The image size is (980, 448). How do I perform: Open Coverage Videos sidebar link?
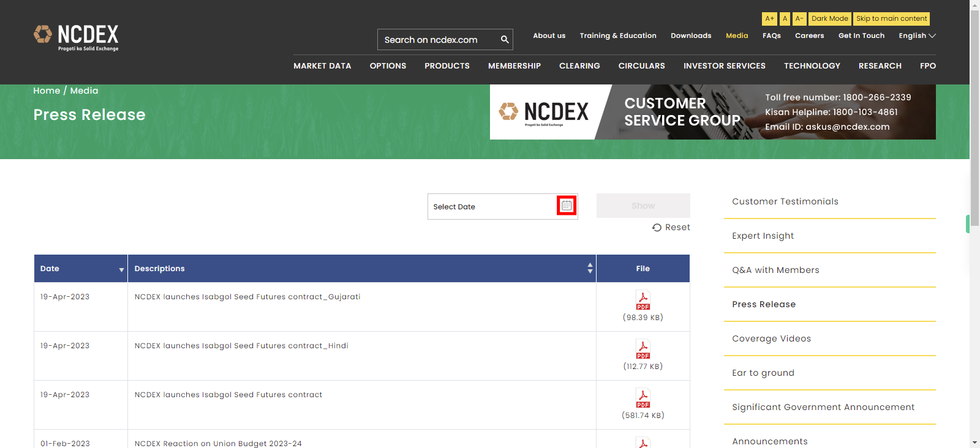[x=771, y=338]
